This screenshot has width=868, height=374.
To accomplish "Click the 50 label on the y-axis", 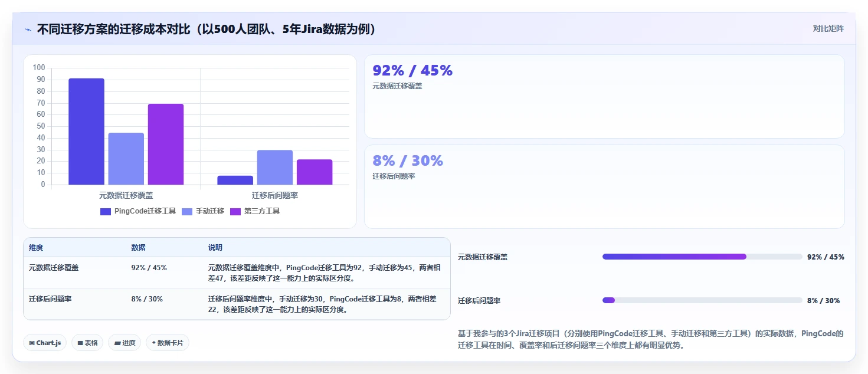I will [x=41, y=126].
